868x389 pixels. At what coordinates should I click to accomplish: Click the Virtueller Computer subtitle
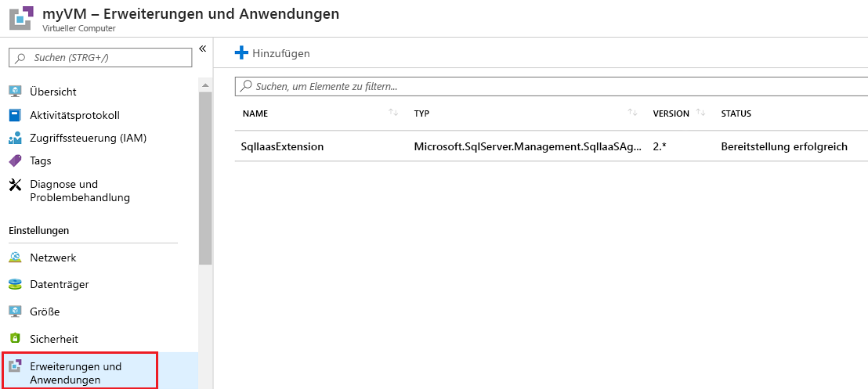(x=79, y=28)
